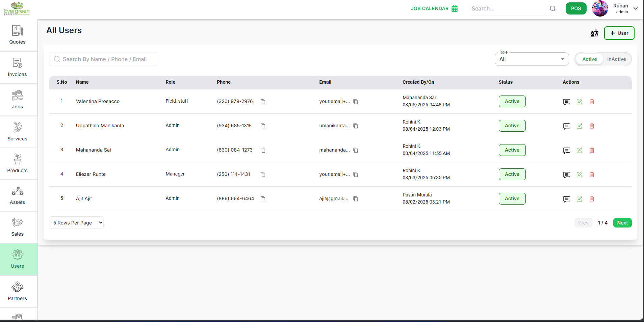The width and height of the screenshot is (644, 322).
Task: Expand the Ruban admin account chevron
Action: click(x=636, y=8)
